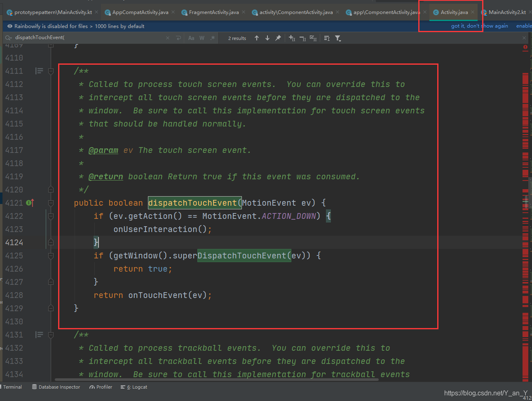
Task: Switch to activity\ComponentActivity.java tab
Action: [296, 12]
